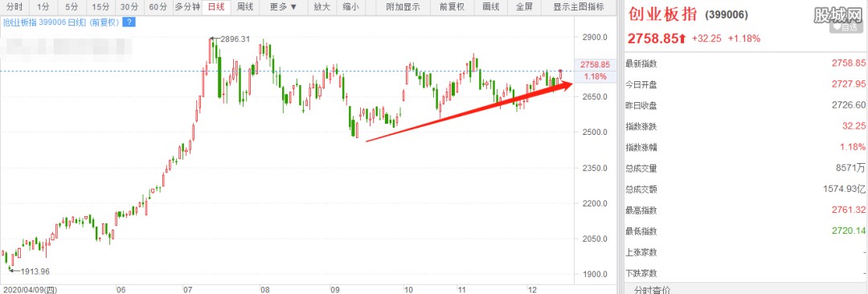Image resolution: width=868 pixels, height=294 pixels.
Task: Click the 昨日收盘 value 2726.60
Action: click(x=848, y=105)
